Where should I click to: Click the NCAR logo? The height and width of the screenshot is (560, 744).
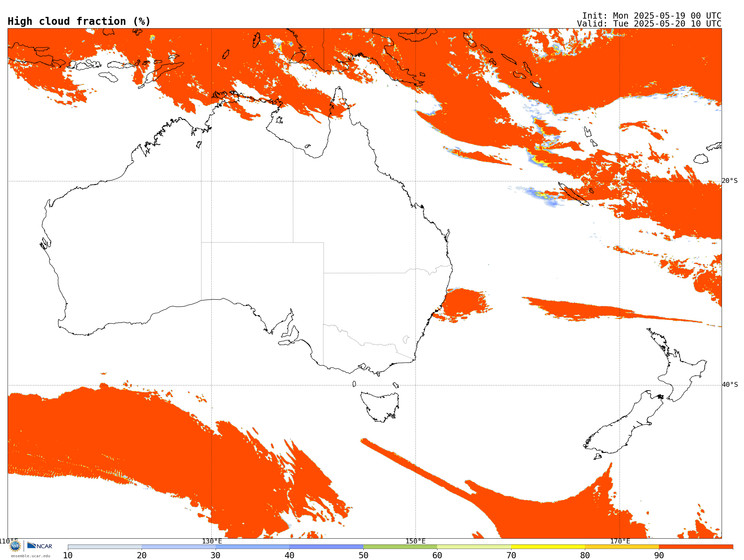pyautogui.click(x=40, y=546)
